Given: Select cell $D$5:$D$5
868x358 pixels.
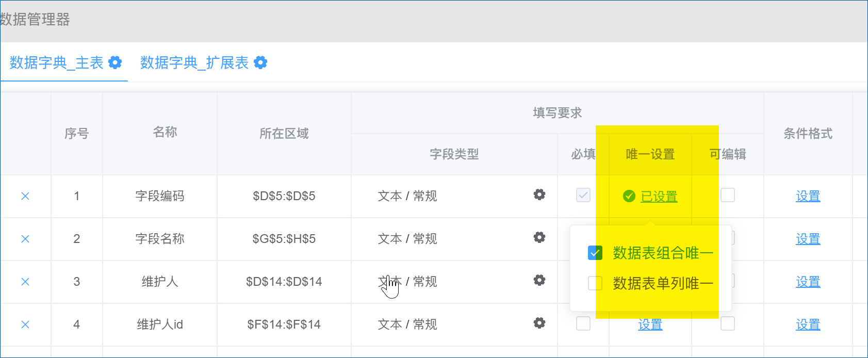Looking at the screenshot, I should (x=284, y=196).
